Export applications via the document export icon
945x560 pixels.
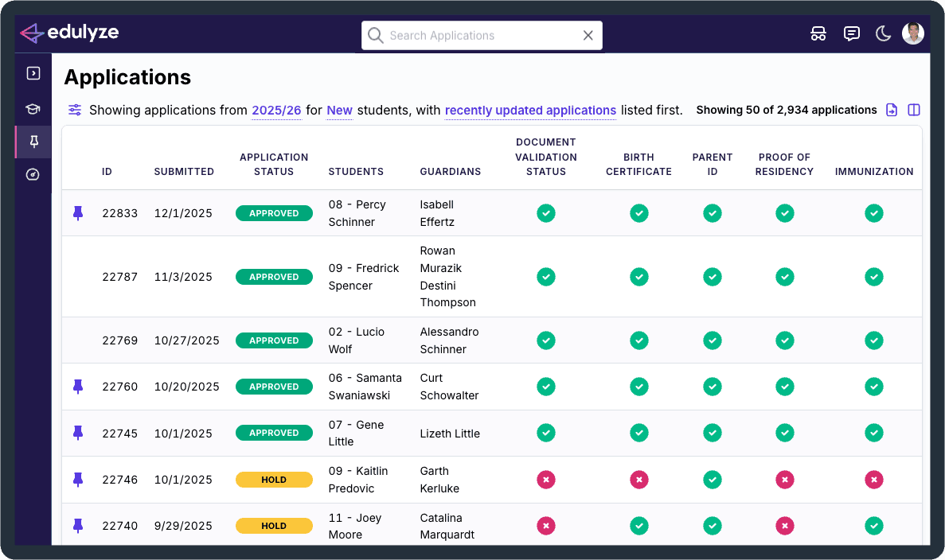[x=892, y=110]
